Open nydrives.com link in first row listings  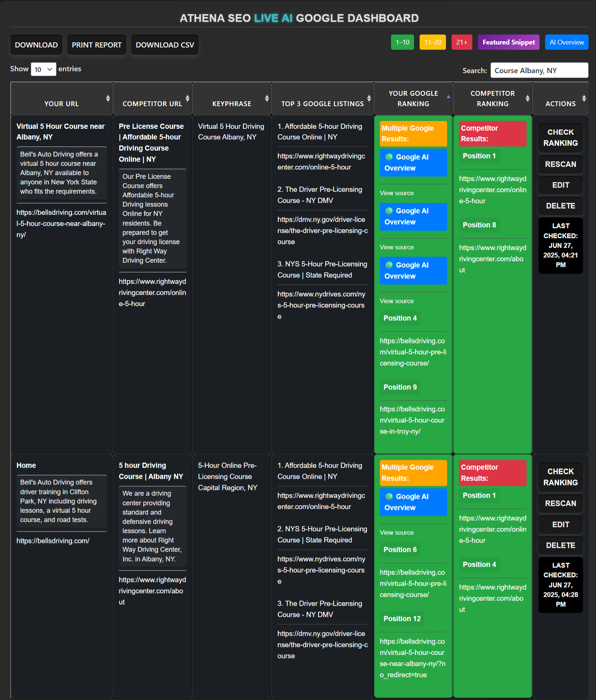(321, 305)
